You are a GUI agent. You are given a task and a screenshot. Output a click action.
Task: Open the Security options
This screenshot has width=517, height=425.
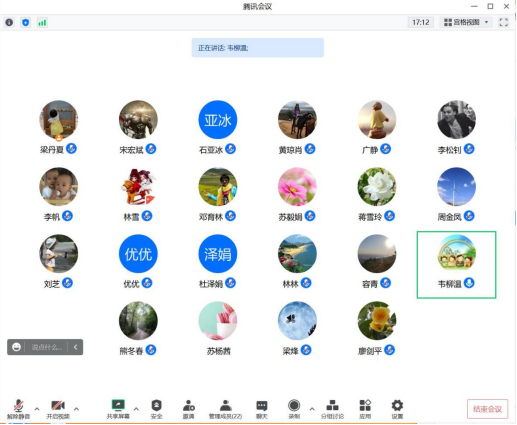(x=156, y=409)
